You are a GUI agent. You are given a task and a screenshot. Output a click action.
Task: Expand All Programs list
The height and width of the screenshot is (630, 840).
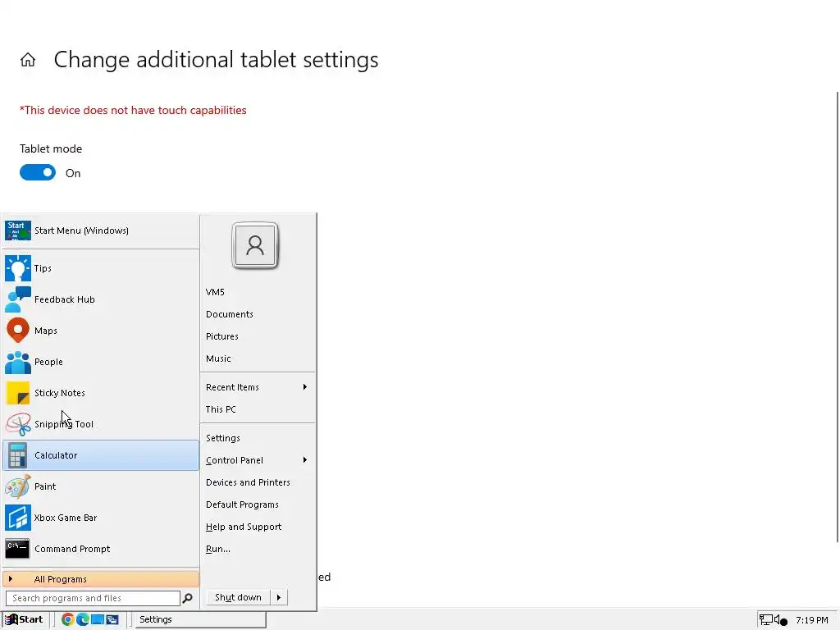coord(101,579)
